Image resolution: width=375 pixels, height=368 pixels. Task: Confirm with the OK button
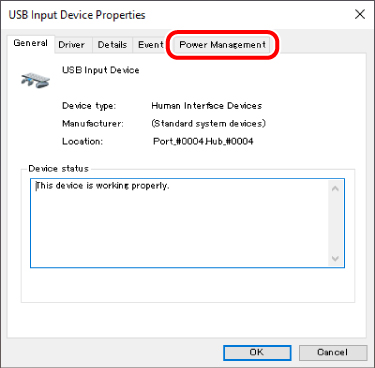pos(257,352)
